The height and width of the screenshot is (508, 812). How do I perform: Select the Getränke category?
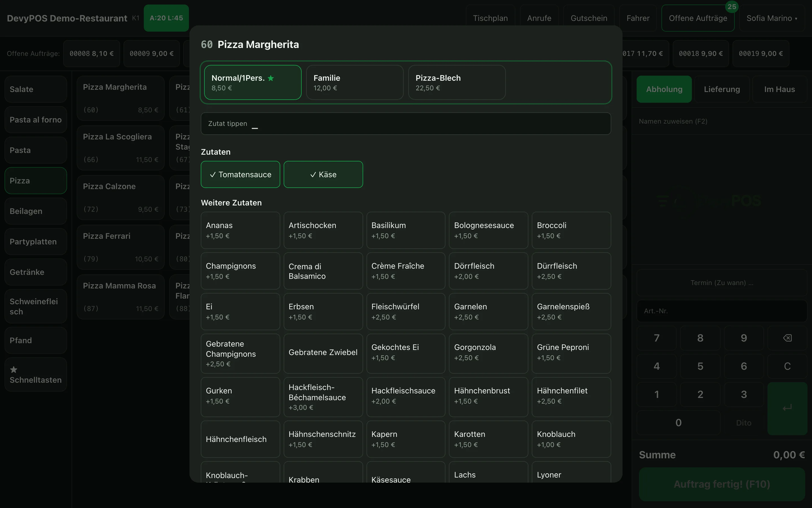tap(36, 272)
